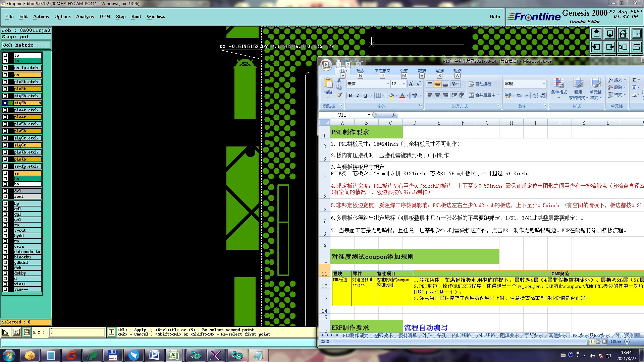Toggle visibility checkbox for layer drl

pos(5,191)
